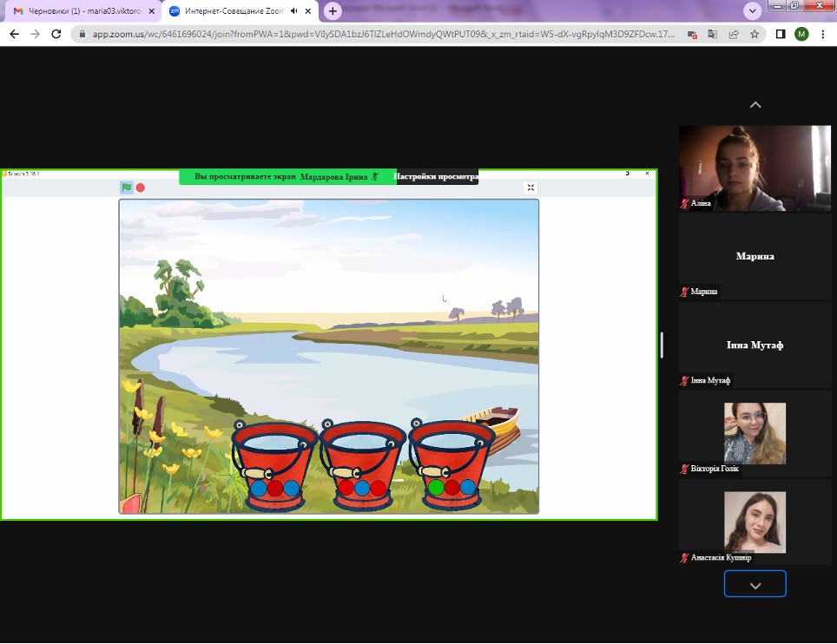Click the Scratch green flag icon
This screenshot has height=644, width=837.
(x=127, y=187)
